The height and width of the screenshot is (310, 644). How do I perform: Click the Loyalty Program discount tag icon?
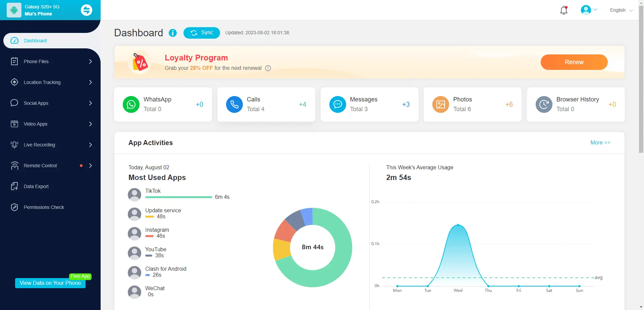(x=140, y=62)
